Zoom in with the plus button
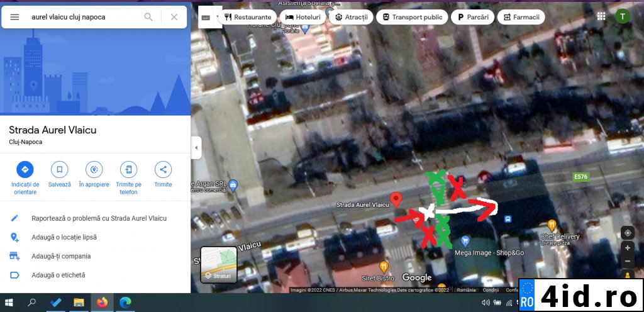 tap(628, 248)
